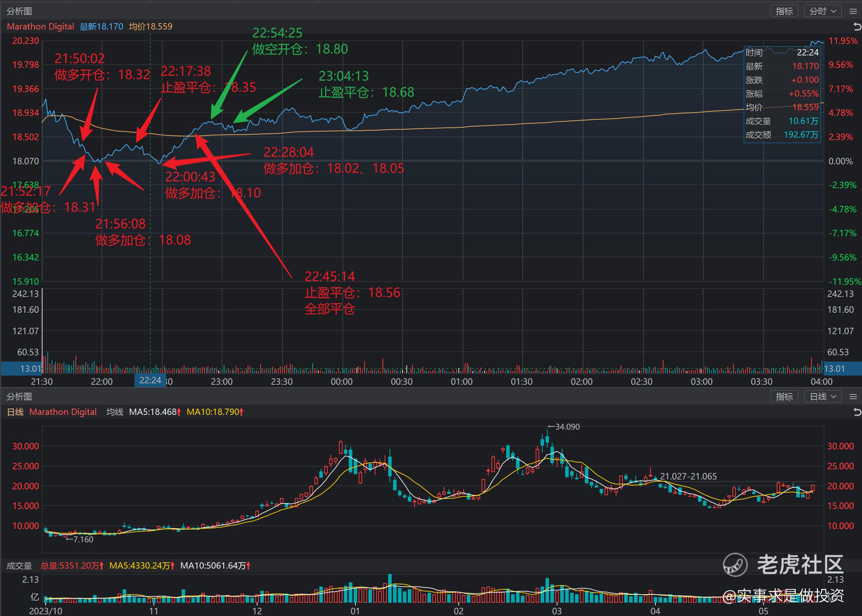Click the 10.000 left axis label in daily chart
862x616 pixels.
(x=26, y=526)
